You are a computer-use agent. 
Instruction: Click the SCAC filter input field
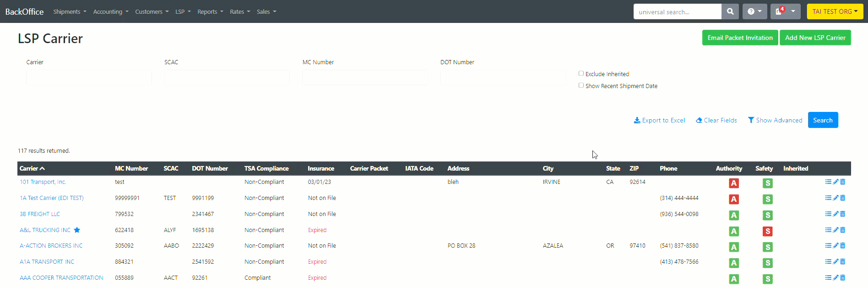[227, 78]
